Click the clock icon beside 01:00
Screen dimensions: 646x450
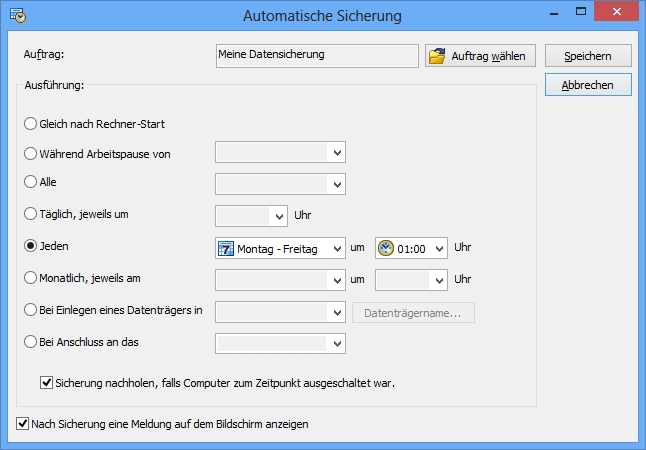point(386,248)
